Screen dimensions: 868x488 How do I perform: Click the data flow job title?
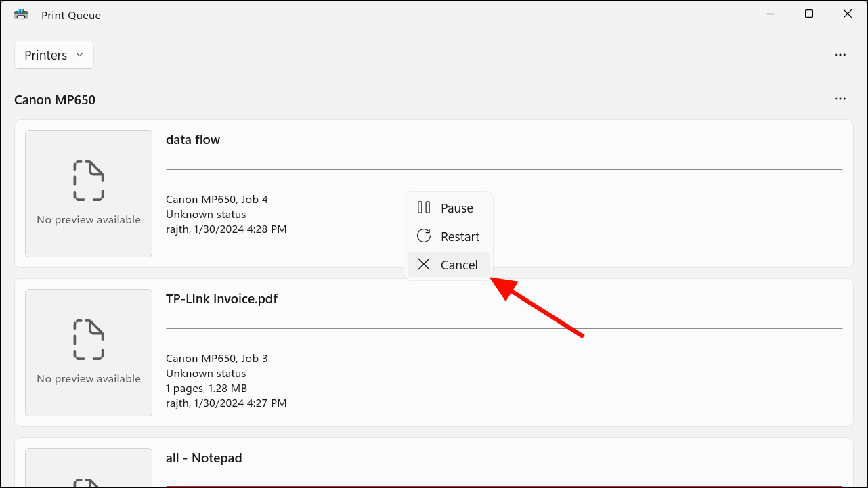(193, 139)
